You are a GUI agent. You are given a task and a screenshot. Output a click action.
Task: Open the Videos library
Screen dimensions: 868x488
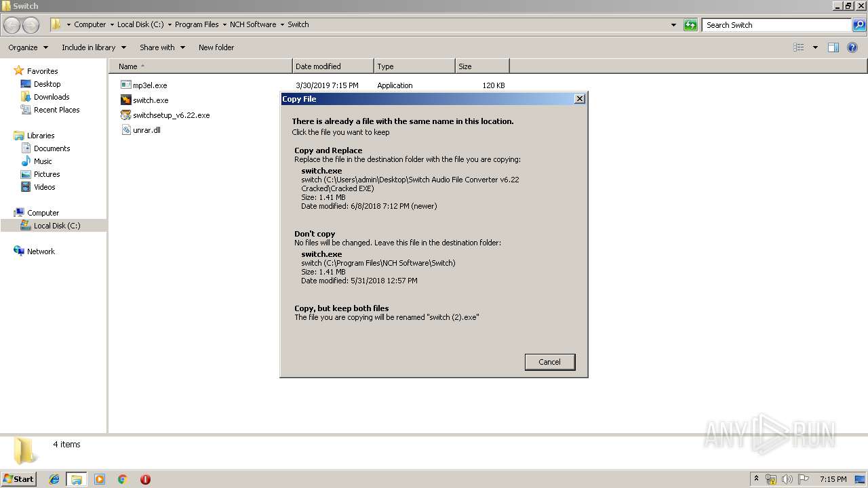44,187
